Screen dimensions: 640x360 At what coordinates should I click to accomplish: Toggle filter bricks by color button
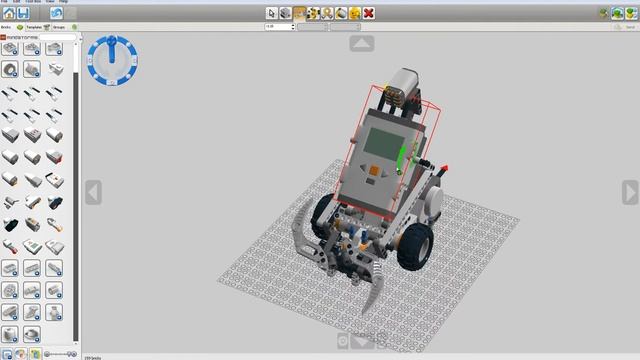[21, 354]
